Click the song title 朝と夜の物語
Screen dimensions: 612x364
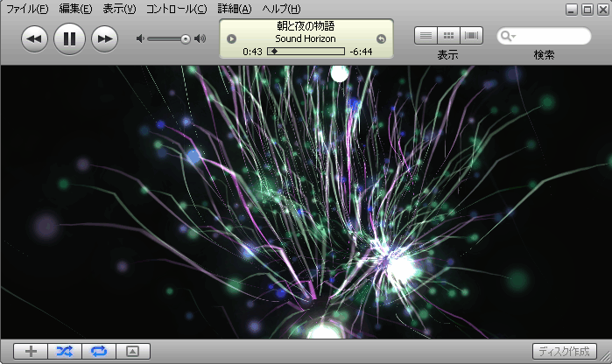click(306, 25)
